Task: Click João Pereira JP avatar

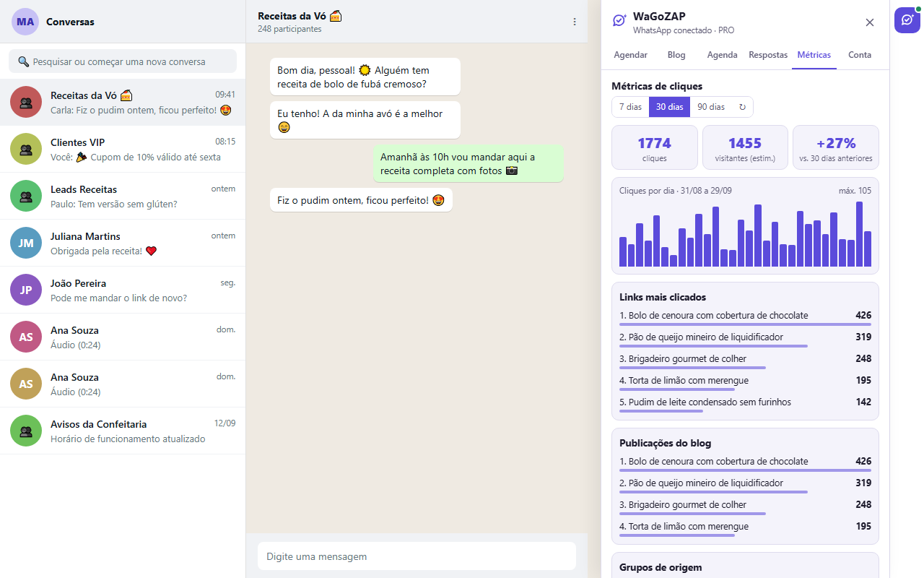Action: point(26,290)
